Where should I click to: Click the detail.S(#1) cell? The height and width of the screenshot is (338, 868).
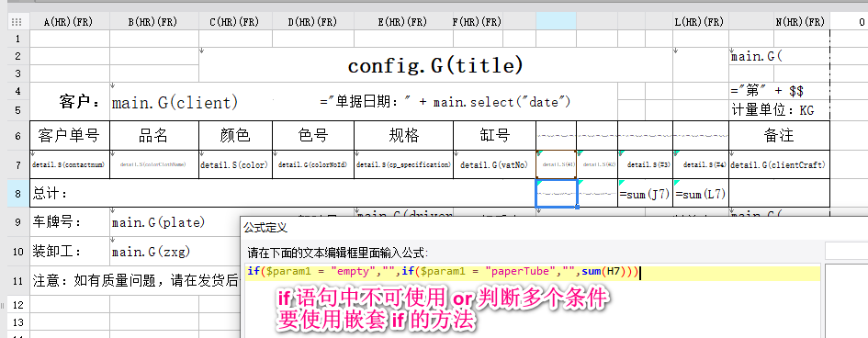click(x=556, y=164)
